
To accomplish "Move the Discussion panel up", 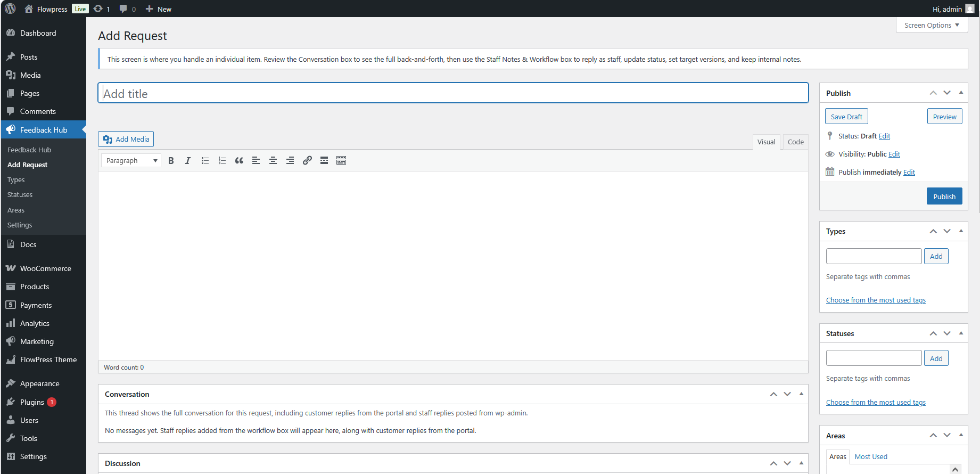I will pyautogui.click(x=773, y=463).
